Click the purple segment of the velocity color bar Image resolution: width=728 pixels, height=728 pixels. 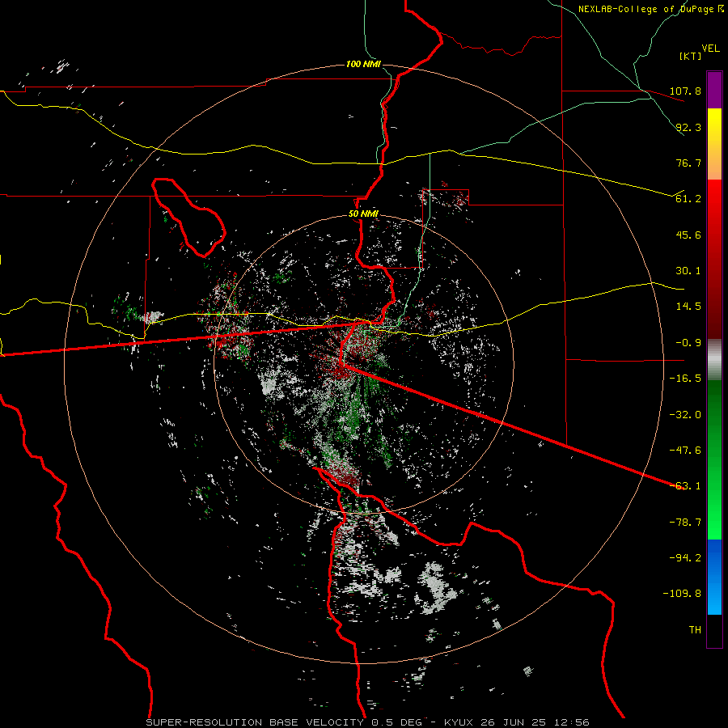click(x=714, y=90)
